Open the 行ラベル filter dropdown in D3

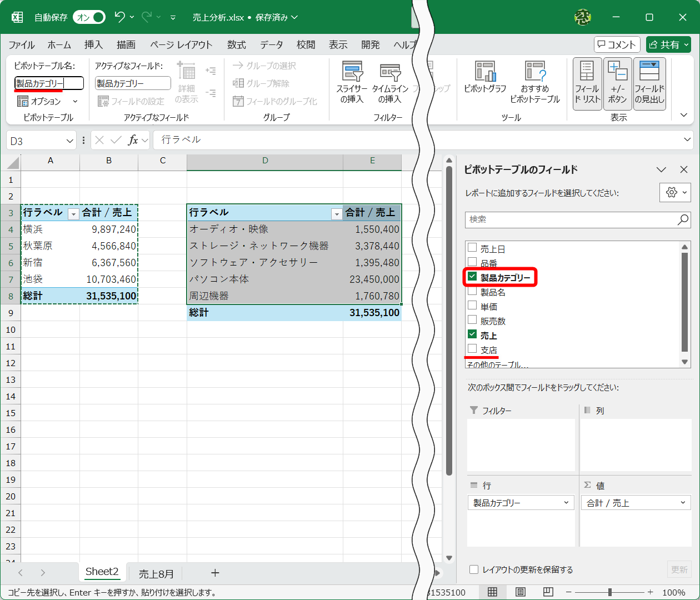click(336, 214)
